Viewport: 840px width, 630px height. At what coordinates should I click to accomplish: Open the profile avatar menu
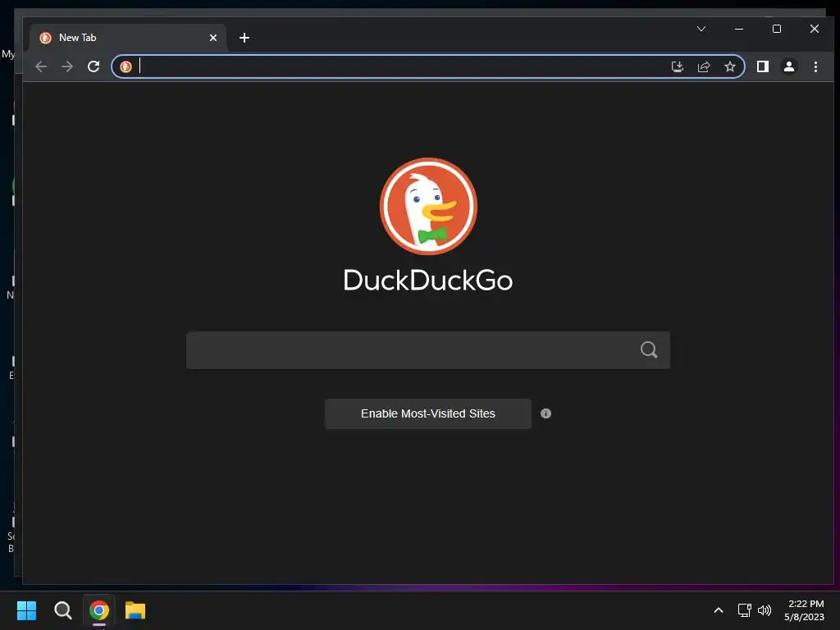click(x=789, y=66)
